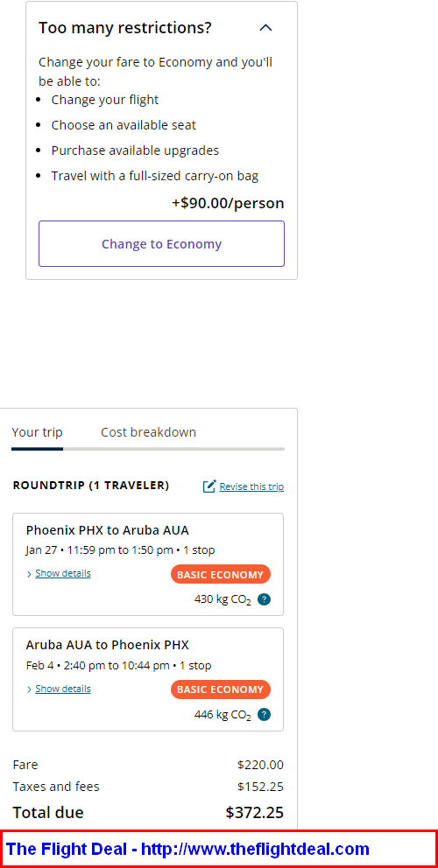This screenshot has height=868, width=438.
Task: Select the Aruba AUA to Phoenix PHX title
Action: pos(108,645)
